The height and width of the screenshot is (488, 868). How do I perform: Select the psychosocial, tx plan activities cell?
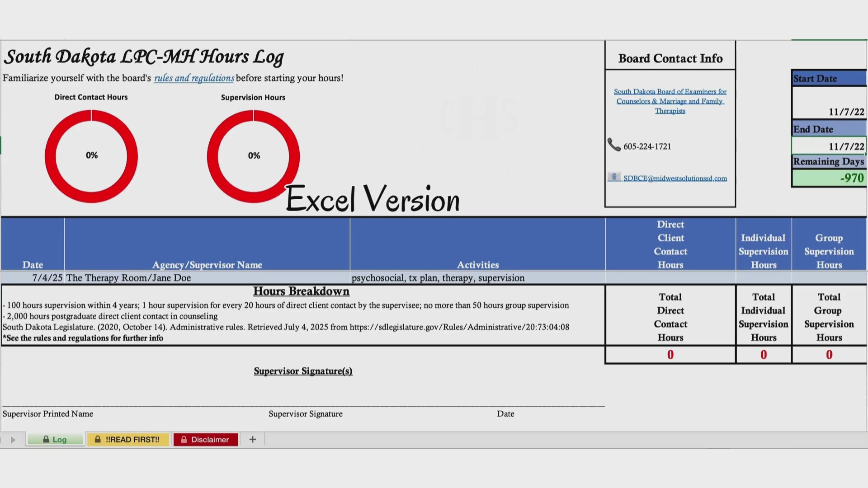[477, 277]
